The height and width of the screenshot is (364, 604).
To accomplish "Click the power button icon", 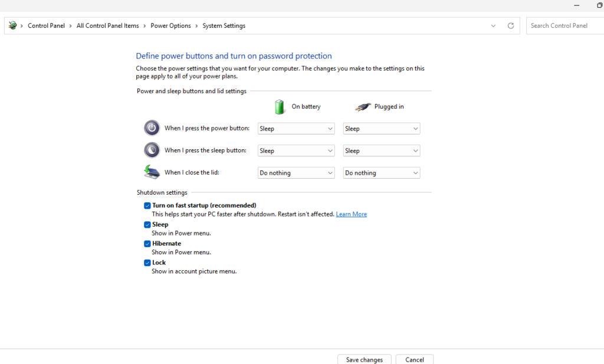I will coord(152,128).
